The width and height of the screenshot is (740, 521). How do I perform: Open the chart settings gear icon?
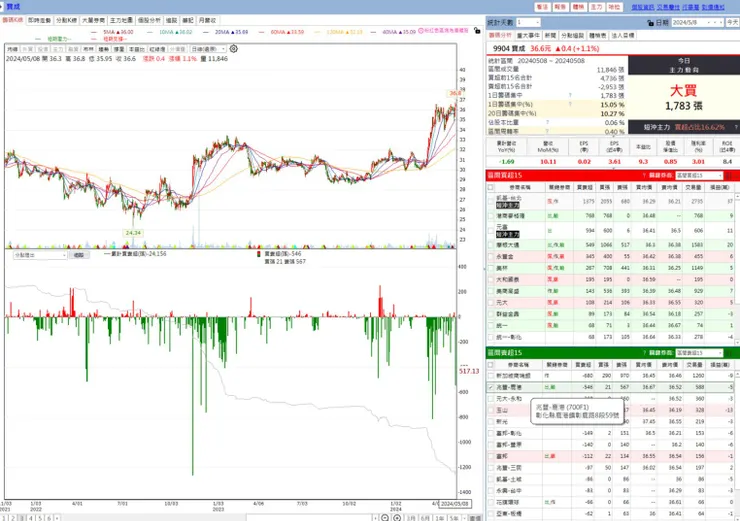pos(234,49)
